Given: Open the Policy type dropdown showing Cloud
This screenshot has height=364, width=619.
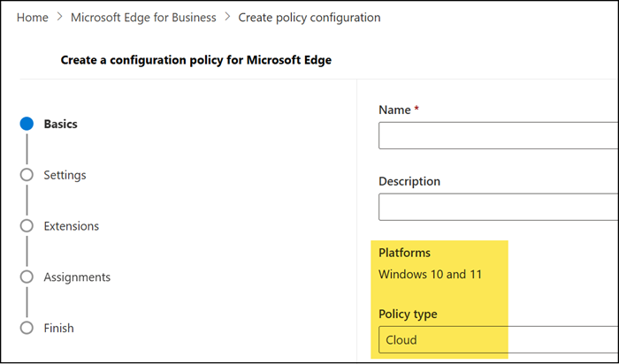Looking at the screenshot, I should (499, 339).
